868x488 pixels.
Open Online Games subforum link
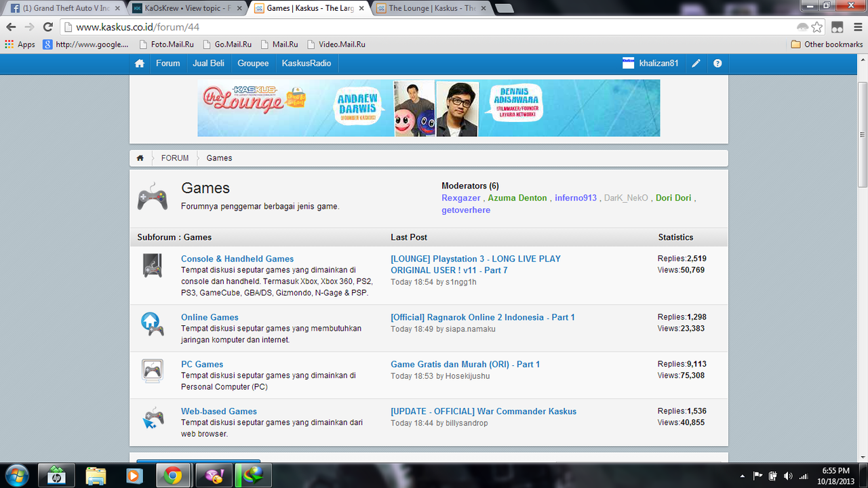210,317
